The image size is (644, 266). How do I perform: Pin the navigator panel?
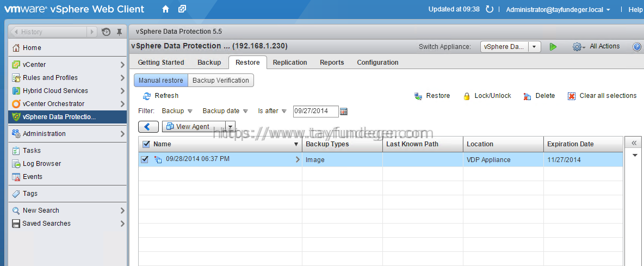(119, 32)
